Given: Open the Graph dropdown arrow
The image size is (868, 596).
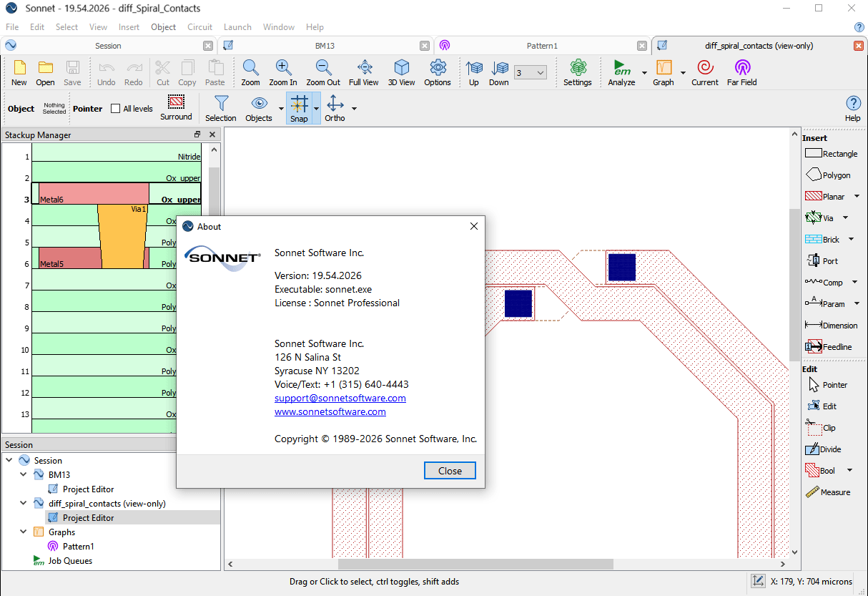Looking at the screenshot, I should pos(683,73).
